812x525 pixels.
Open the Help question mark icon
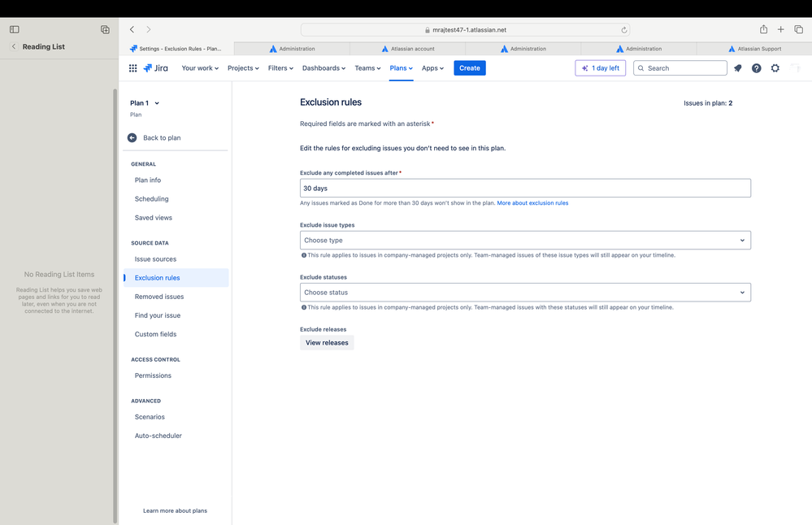click(757, 67)
